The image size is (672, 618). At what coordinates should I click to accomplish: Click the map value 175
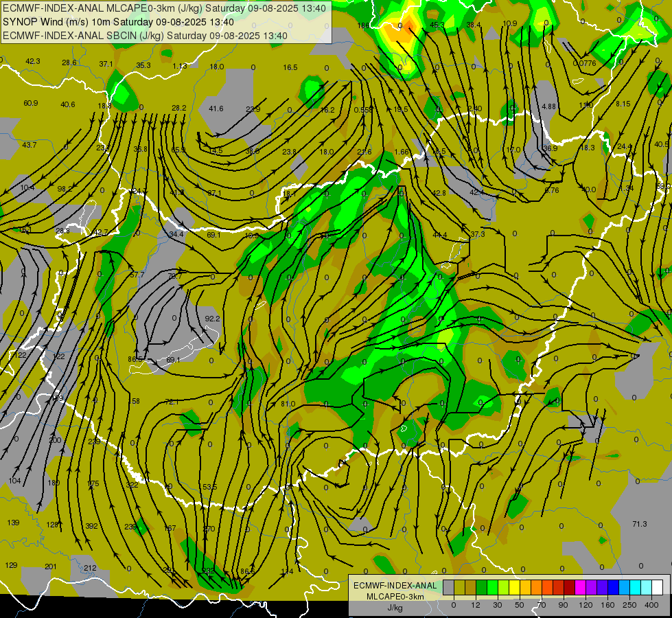click(x=93, y=484)
